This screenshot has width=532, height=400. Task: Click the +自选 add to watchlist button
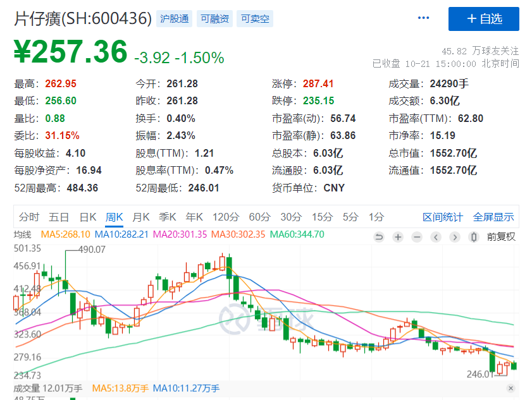click(x=483, y=19)
